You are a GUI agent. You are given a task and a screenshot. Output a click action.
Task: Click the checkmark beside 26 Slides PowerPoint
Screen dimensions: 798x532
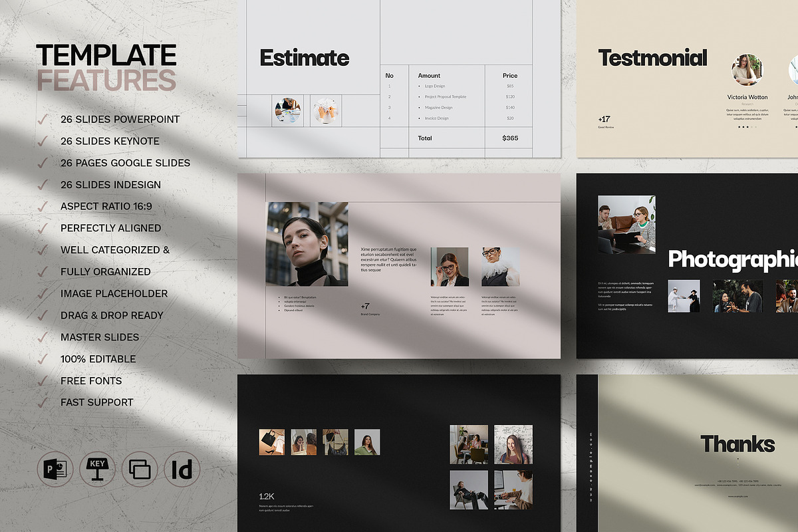pos(44,120)
